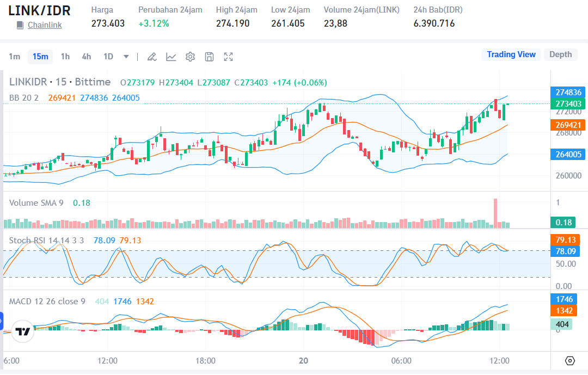The image size is (588, 375).
Task: Select the 15m timeframe
Action: [40, 57]
